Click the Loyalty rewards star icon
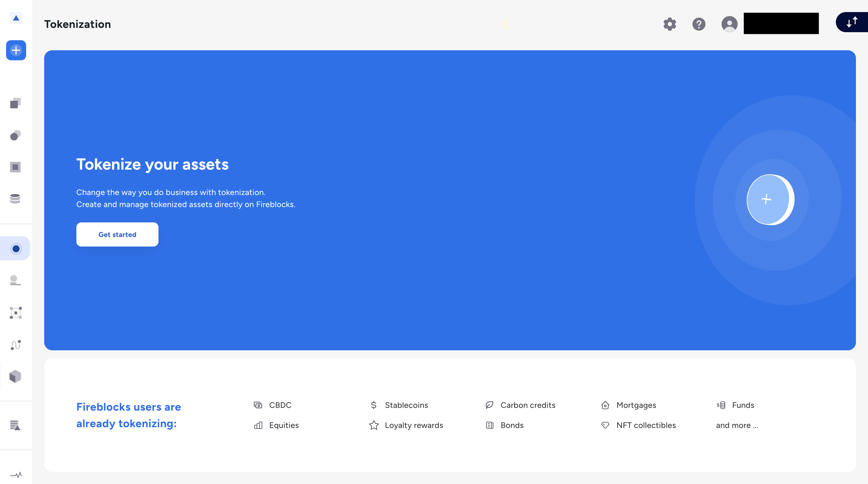Image resolution: width=868 pixels, height=484 pixels. click(x=374, y=425)
